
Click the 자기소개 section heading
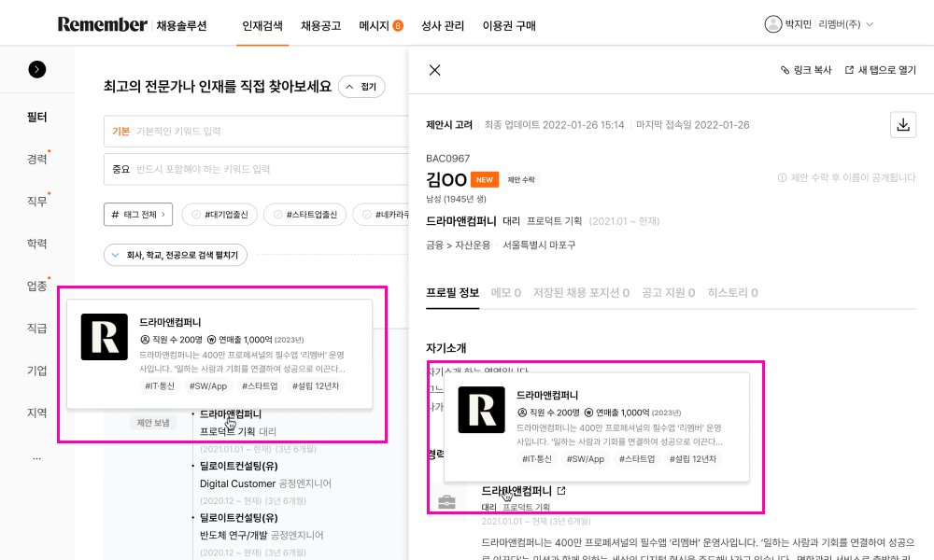pos(446,348)
